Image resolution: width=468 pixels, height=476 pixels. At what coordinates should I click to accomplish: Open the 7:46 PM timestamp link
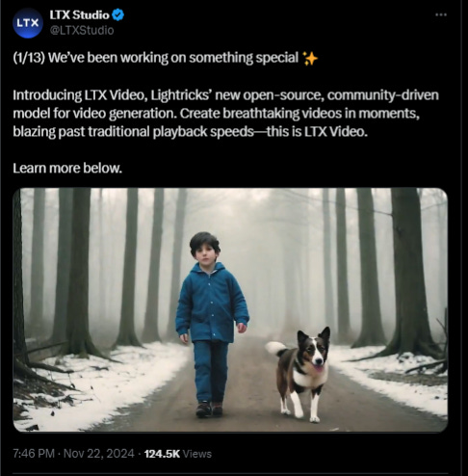[x=34, y=454]
